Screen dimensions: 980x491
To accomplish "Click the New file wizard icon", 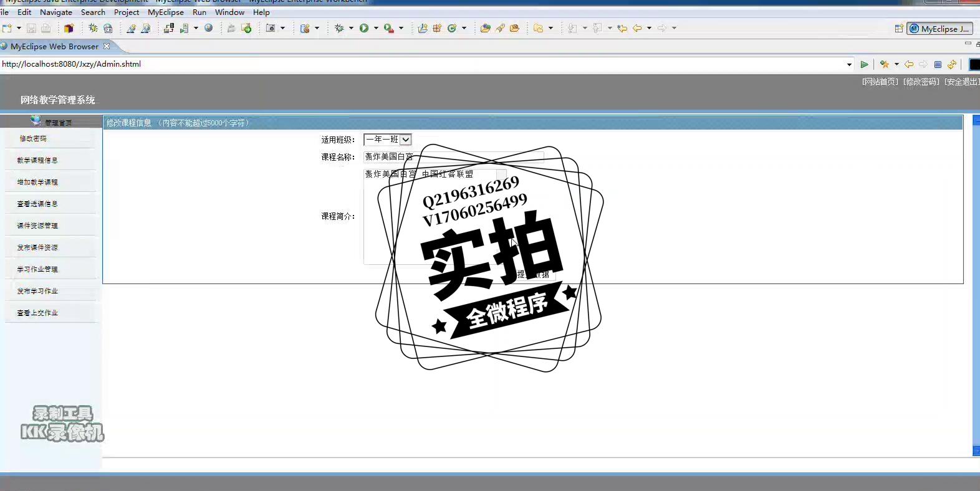I will coord(7,28).
